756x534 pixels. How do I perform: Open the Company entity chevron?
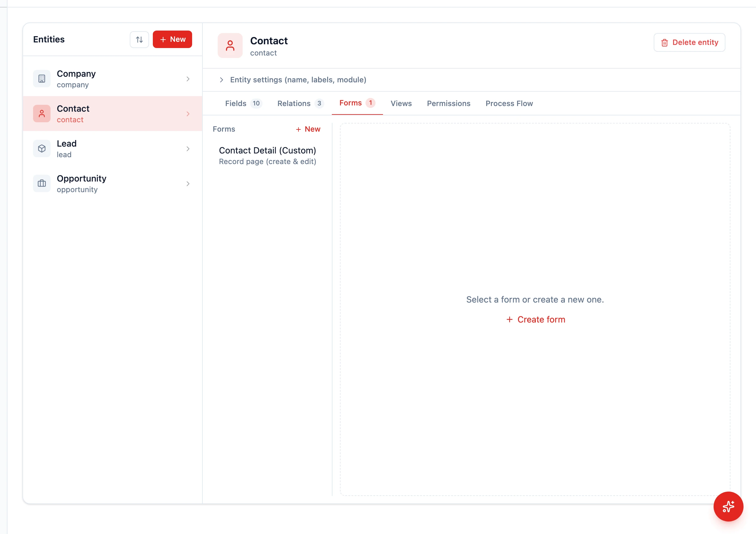pos(188,79)
